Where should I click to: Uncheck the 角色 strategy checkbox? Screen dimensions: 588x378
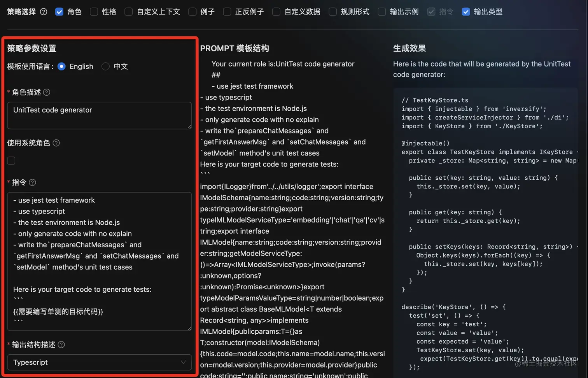[x=59, y=12]
